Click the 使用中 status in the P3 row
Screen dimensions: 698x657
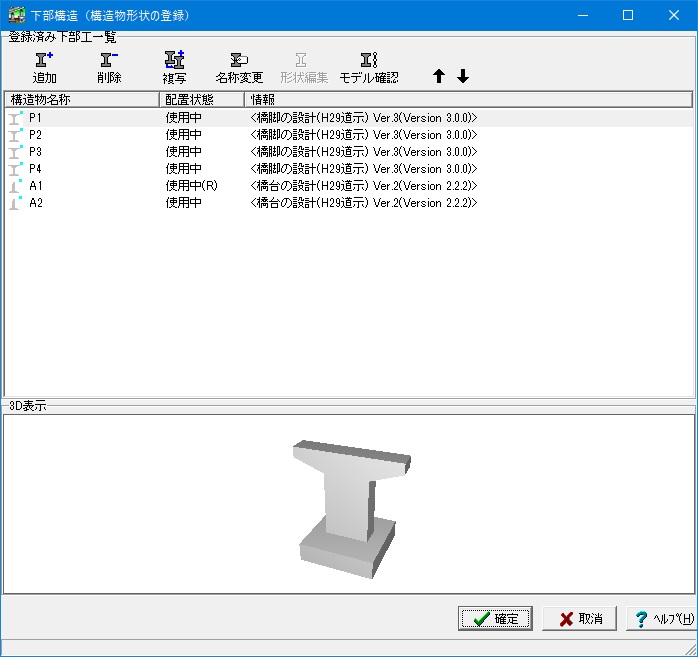183,152
